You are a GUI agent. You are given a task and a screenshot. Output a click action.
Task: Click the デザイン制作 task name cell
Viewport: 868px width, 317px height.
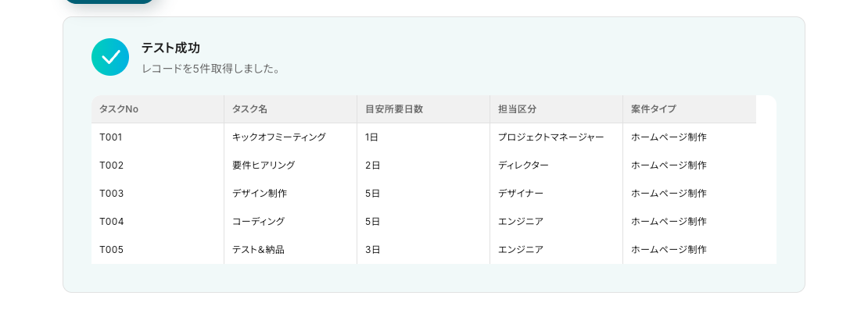click(x=260, y=194)
